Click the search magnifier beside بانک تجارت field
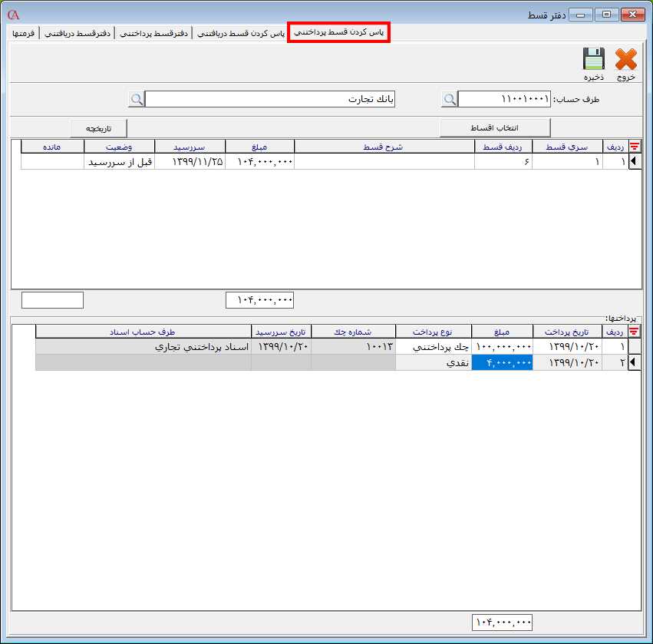Screen dimensions: 653x644 [137, 100]
